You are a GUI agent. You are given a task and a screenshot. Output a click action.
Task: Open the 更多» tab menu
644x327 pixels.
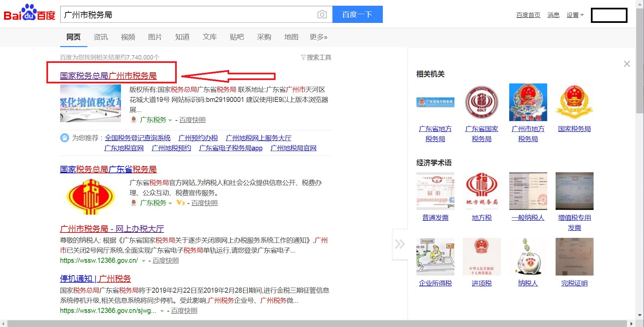click(x=318, y=37)
